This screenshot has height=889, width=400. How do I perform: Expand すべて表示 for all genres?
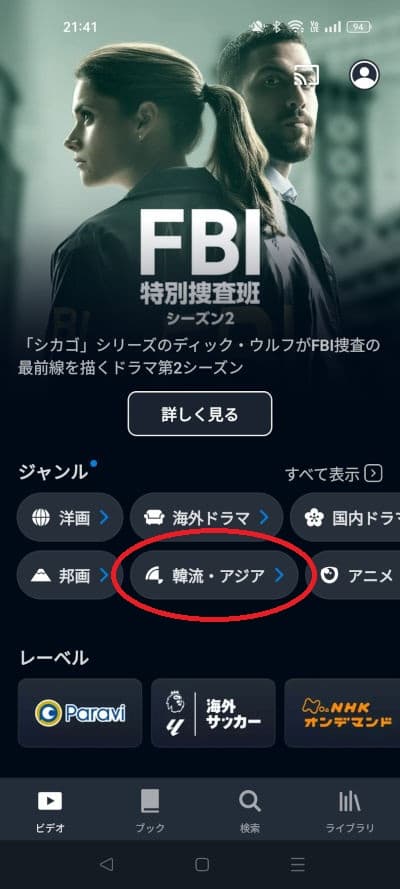[333, 474]
